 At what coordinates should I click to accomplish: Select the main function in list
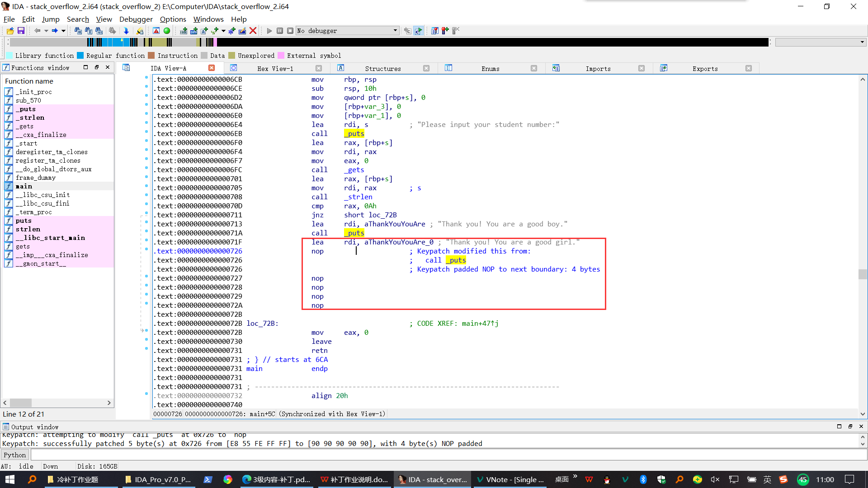[x=24, y=186]
